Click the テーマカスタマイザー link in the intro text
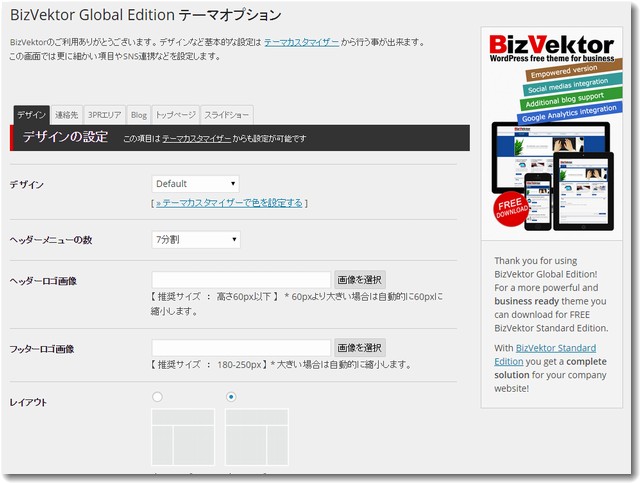This screenshot has width=640, height=483. pyautogui.click(x=302, y=42)
